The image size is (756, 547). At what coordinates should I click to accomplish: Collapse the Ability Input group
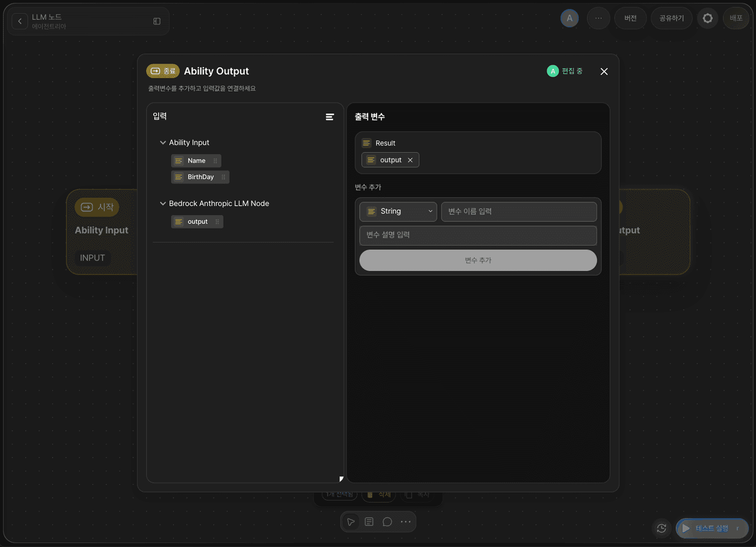pyautogui.click(x=163, y=143)
